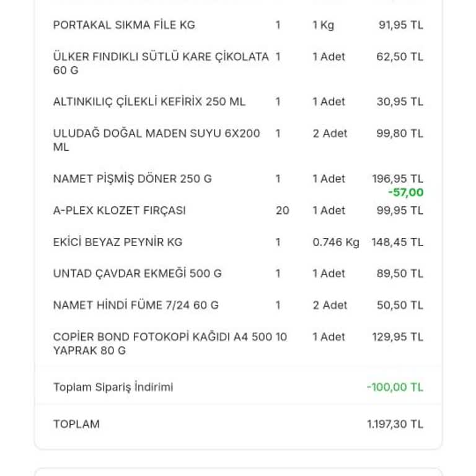Open ULUDAĞ DOĞAL MADEN SUYU item
The width and height of the screenshot is (476, 476).
156,140
